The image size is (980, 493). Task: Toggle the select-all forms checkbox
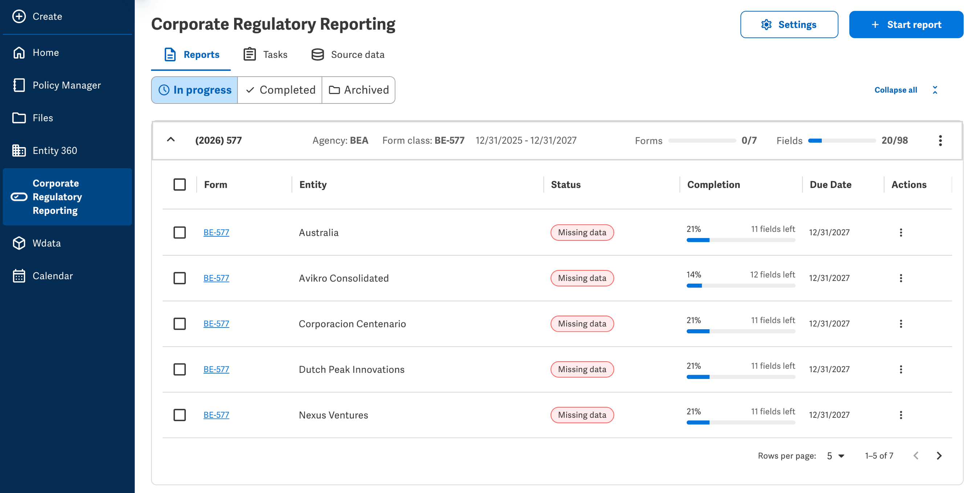pyautogui.click(x=180, y=184)
